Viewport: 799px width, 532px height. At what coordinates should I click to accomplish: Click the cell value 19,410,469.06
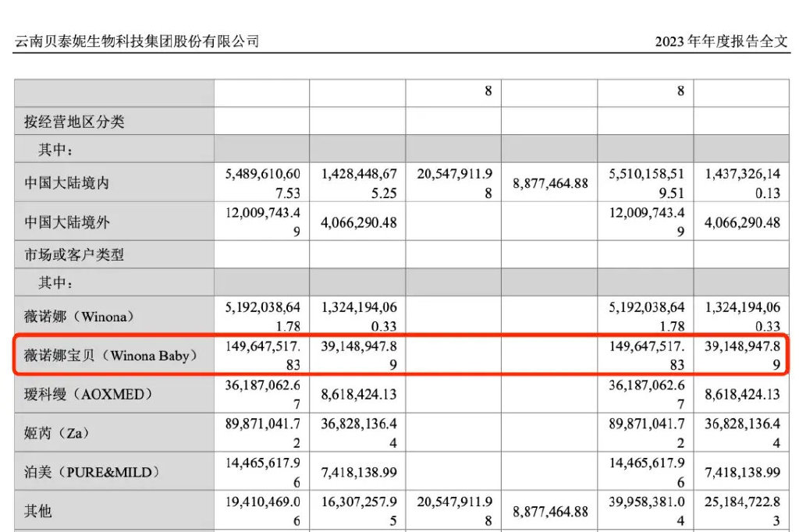[x=262, y=511]
